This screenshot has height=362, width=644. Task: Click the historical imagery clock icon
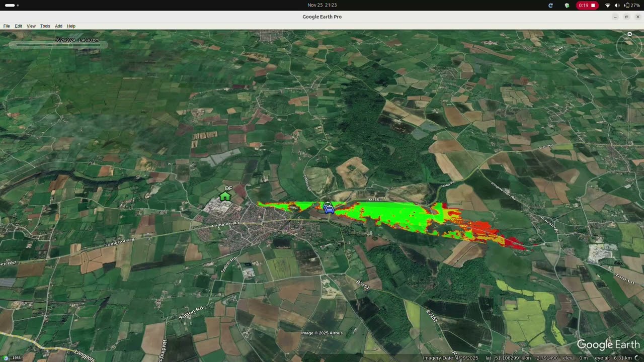tap(6, 358)
